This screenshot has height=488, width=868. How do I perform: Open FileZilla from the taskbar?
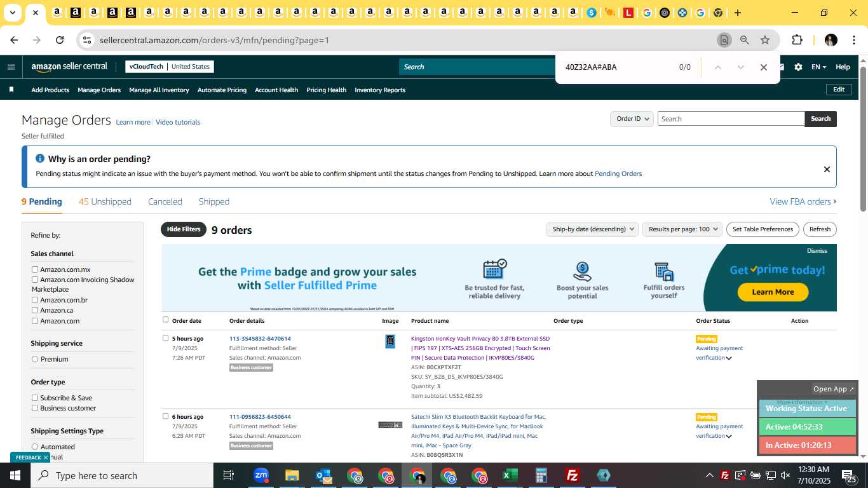pos(573,475)
